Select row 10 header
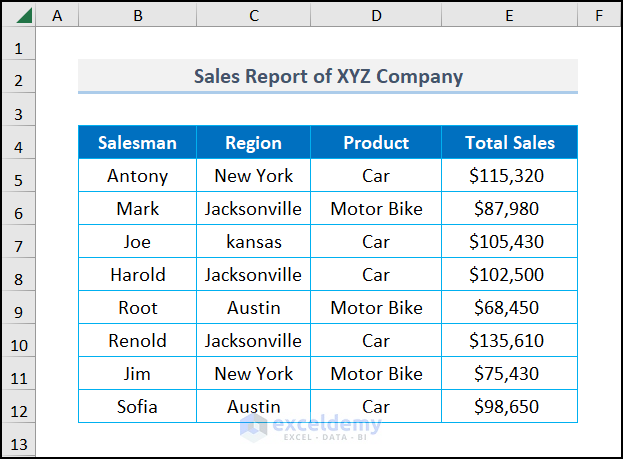 point(19,341)
